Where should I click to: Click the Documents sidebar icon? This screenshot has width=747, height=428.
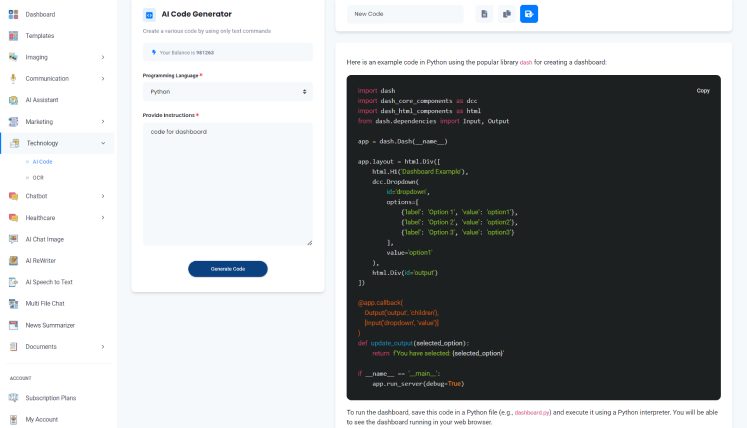[13, 346]
